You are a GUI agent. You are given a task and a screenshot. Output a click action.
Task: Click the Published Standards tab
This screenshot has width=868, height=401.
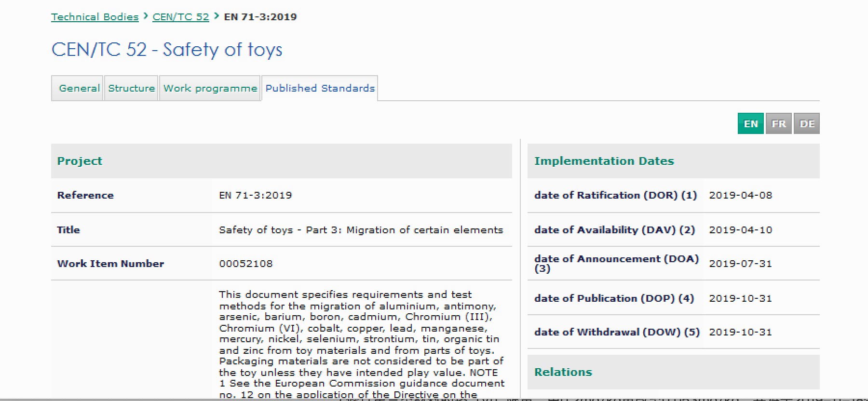pyautogui.click(x=320, y=88)
